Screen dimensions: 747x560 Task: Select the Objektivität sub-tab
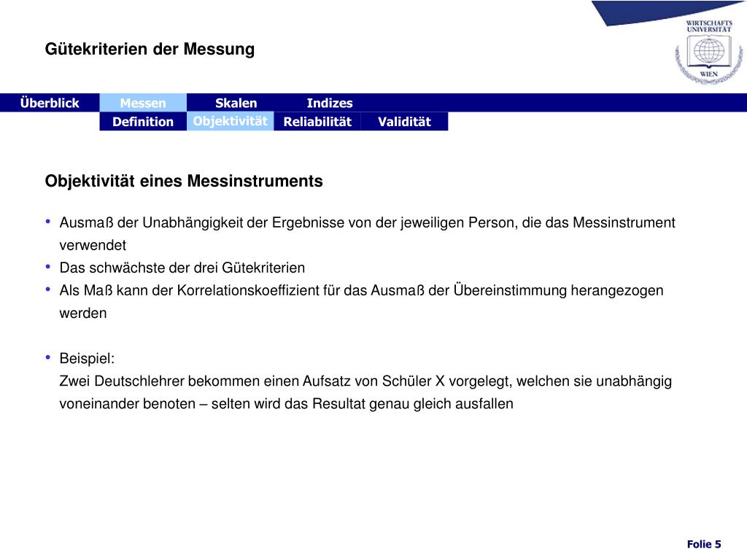click(x=230, y=122)
